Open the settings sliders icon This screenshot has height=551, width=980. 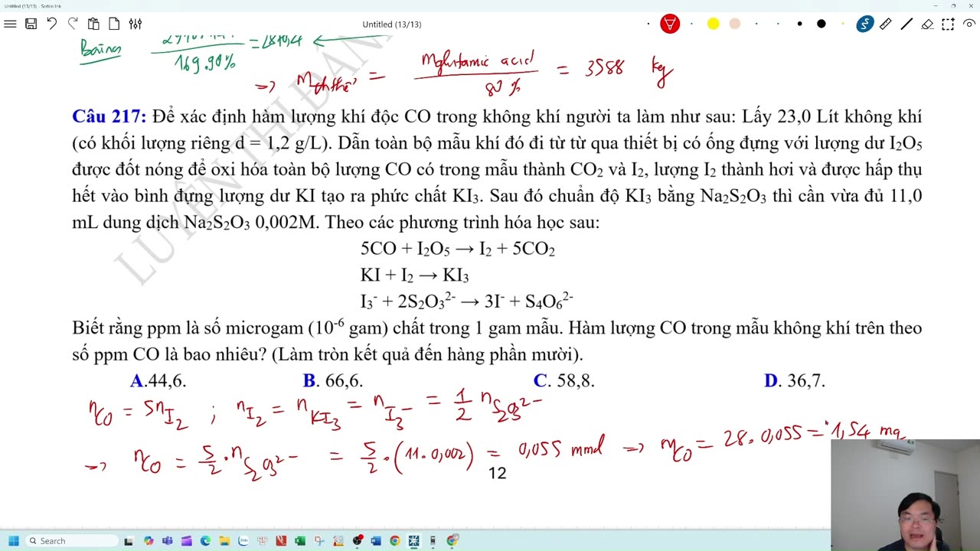136,24
